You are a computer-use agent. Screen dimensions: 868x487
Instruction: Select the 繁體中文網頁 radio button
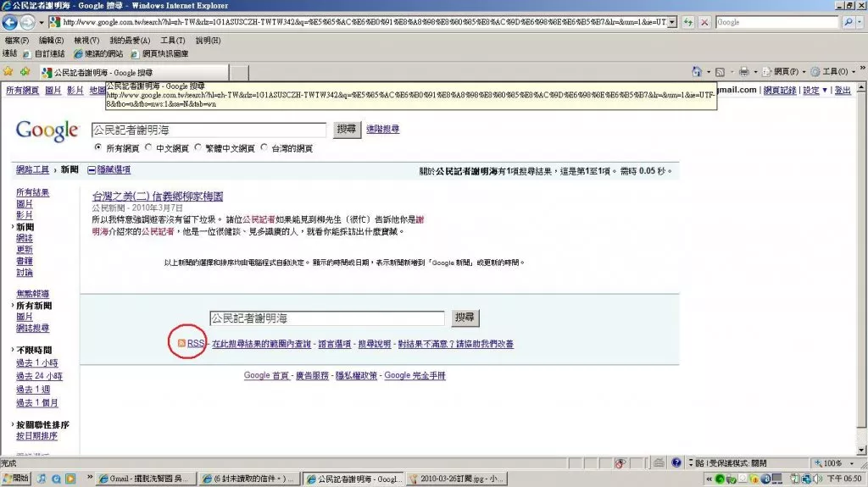coord(198,147)
